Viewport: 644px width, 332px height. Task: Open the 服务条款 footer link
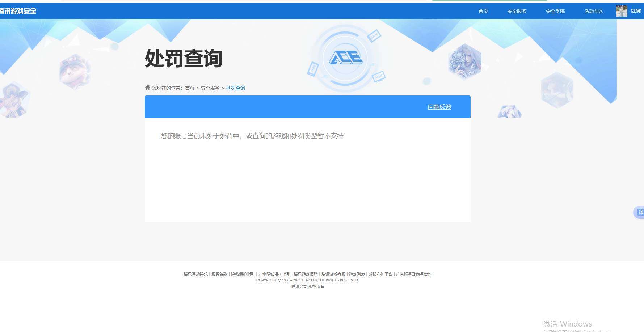219,274
